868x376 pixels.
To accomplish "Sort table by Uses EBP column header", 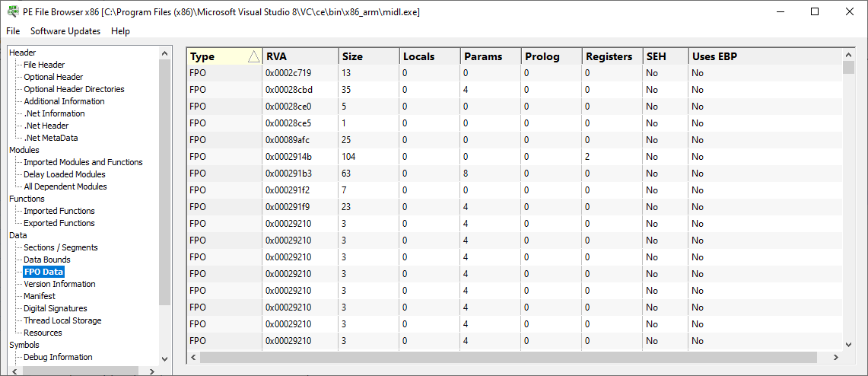I will 765,56.
